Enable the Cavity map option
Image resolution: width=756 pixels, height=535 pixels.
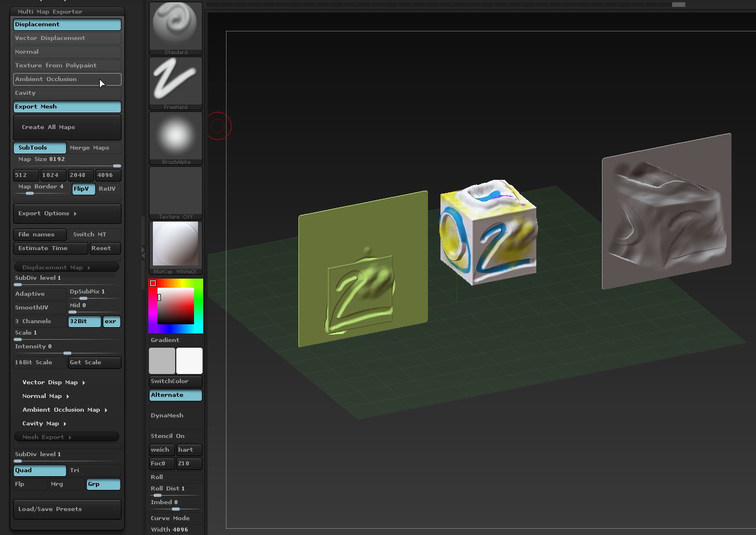click(67, 93)
